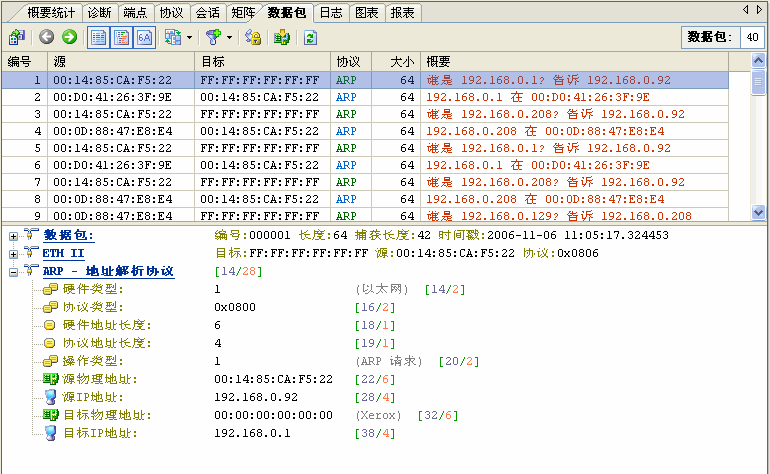Screen dimensions: 770x474
Task: Click the green refresh page icon
Action: point(310,37)
